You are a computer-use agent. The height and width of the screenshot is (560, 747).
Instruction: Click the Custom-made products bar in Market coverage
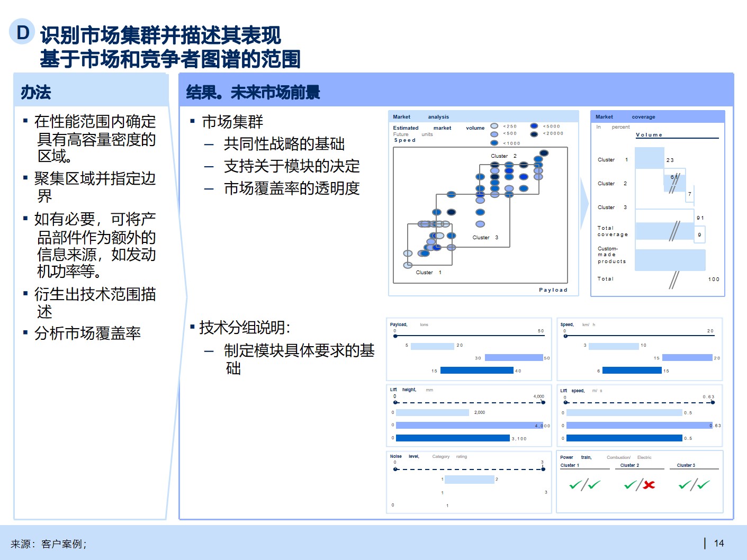[670, 260]
